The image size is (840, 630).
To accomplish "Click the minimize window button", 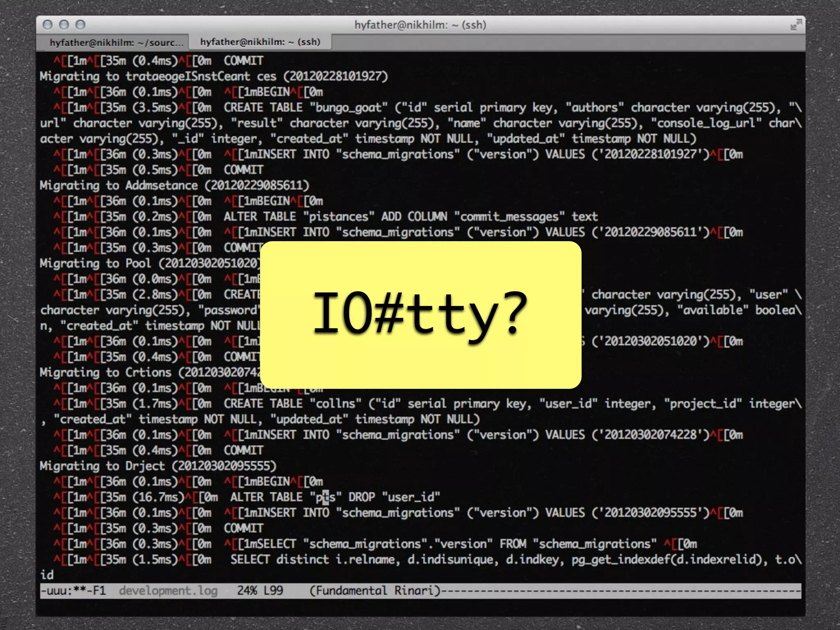I will pyautogui.click(x=64, y=25).
